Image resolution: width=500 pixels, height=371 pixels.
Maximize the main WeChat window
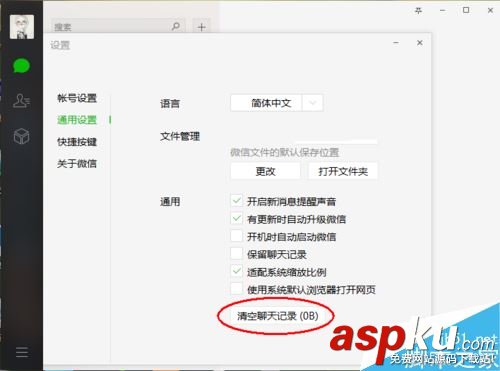coord(466,10)
